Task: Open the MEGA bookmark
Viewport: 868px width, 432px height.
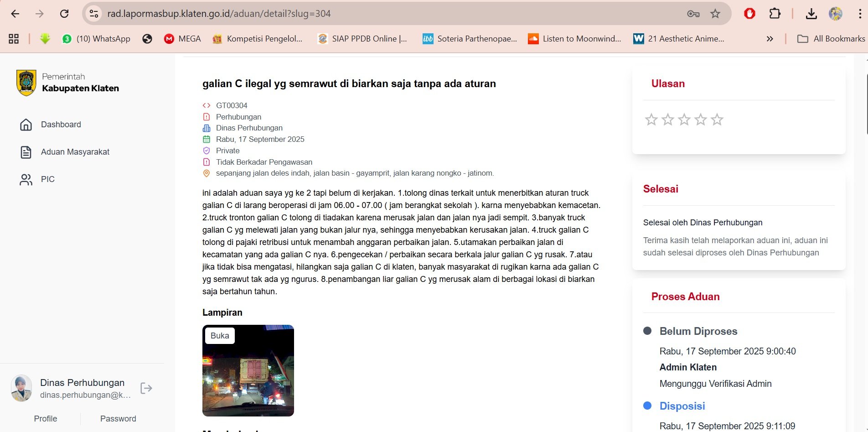Action: click(182, 39)
